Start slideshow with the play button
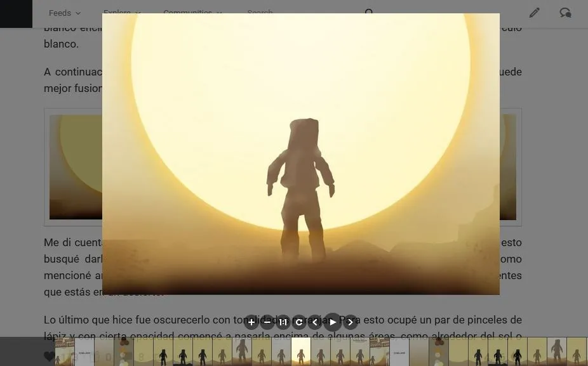This screenshot has height=366, width=588. (333, 322)
